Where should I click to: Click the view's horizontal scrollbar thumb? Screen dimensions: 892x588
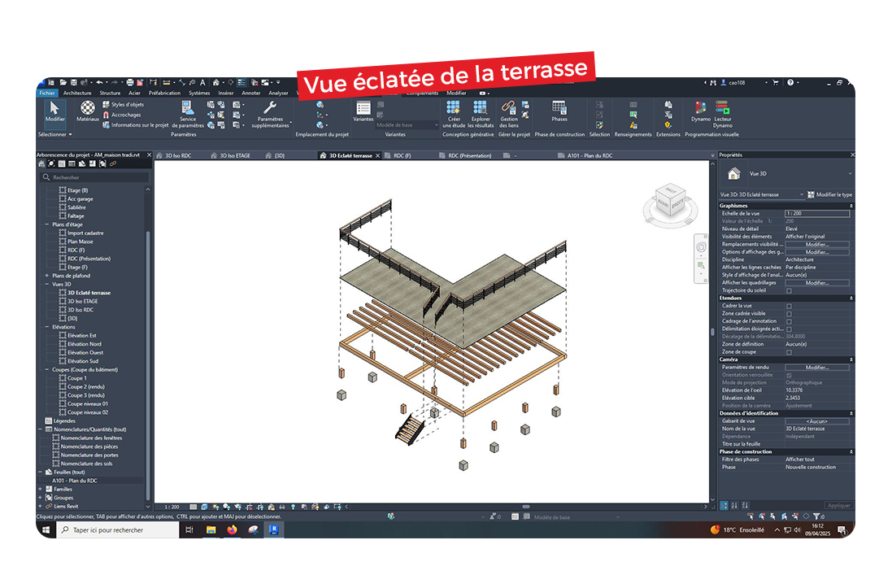click(x=526, y=507)
